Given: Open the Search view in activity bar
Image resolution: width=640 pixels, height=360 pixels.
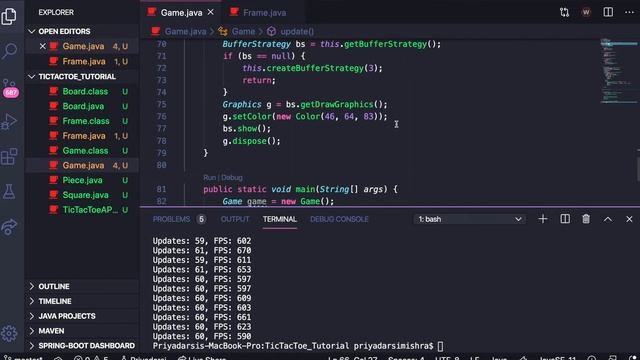Looking at the screenshot, I should click(x=9, y=51).
